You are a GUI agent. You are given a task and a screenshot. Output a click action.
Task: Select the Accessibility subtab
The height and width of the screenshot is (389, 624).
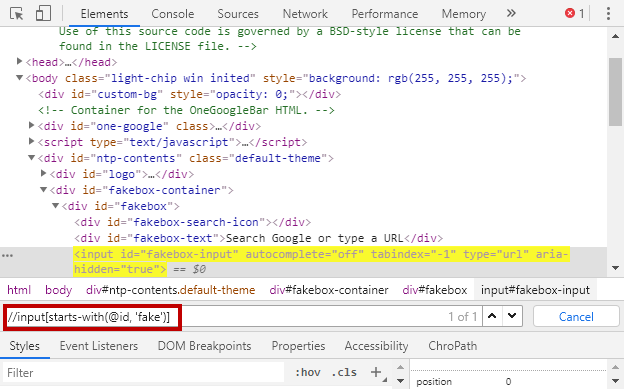click(x=376, y=346)
